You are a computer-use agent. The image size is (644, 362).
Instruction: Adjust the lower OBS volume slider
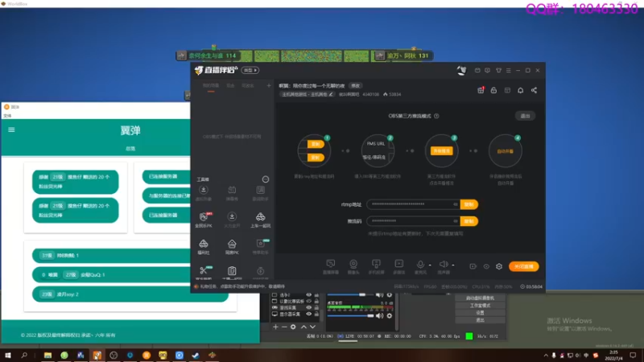pyautogui.click(x=351, y=316)
